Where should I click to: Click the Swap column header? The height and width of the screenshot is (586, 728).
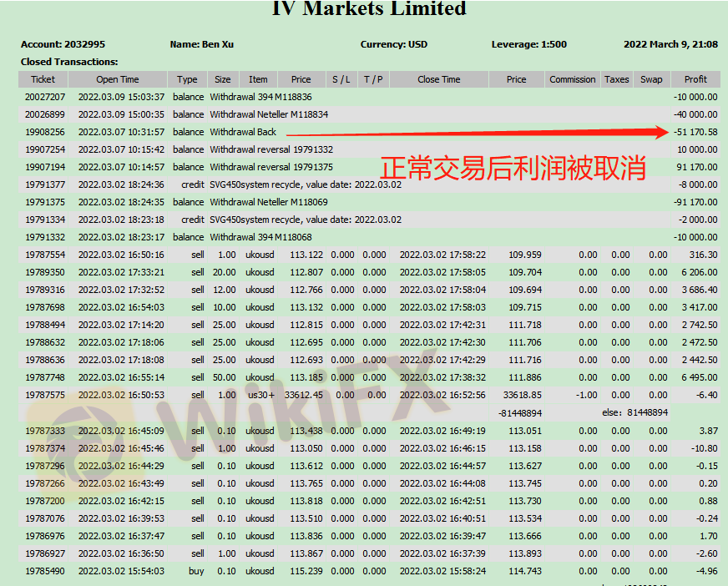651,79
